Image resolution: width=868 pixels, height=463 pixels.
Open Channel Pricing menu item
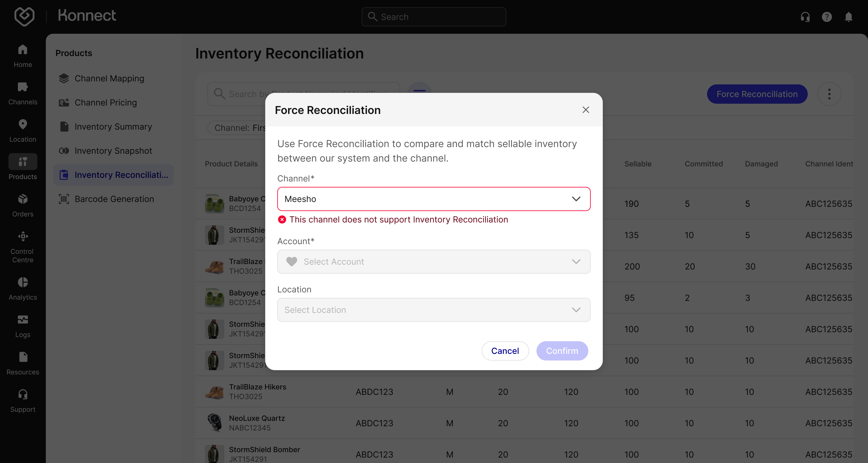113,102
